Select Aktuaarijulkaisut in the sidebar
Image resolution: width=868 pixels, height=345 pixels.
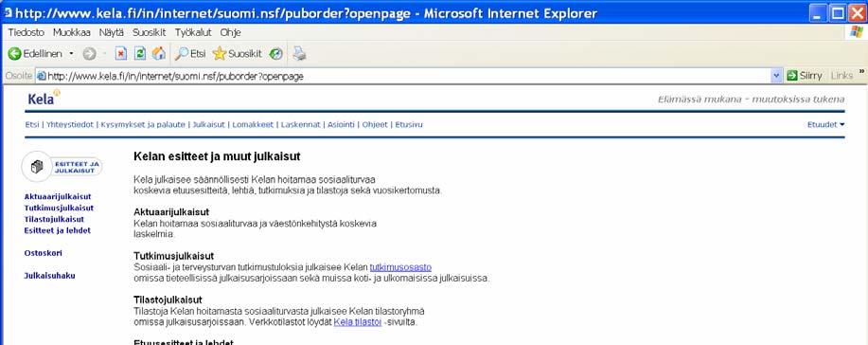point(58,196)
